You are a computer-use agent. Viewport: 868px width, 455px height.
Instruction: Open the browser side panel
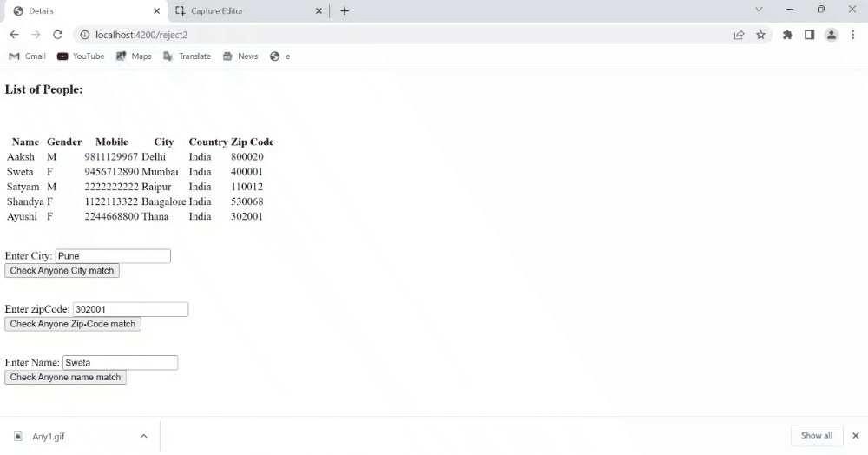tap(809, 35)
